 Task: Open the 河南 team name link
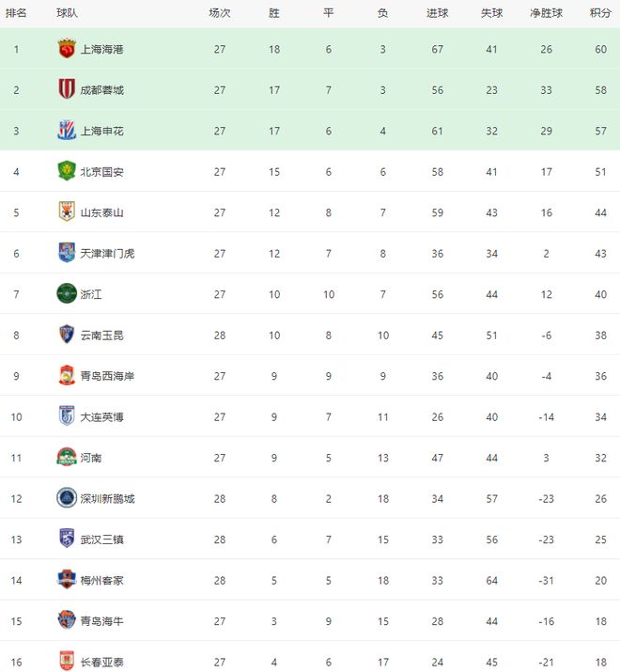[91, 458]
